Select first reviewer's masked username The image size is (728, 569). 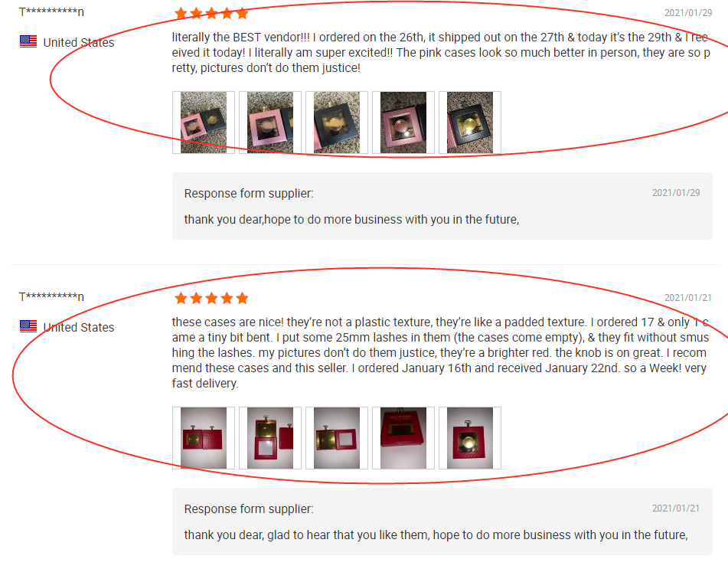click(51, 12)
